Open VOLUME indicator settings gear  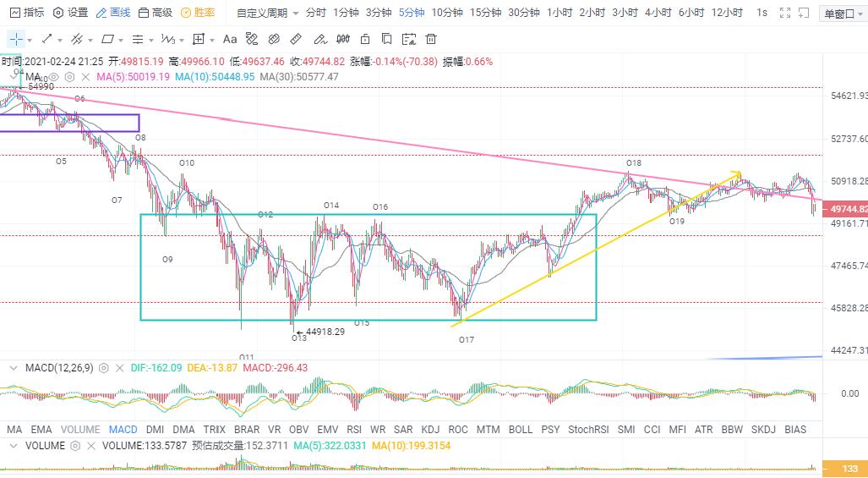[x=76, y=446]
